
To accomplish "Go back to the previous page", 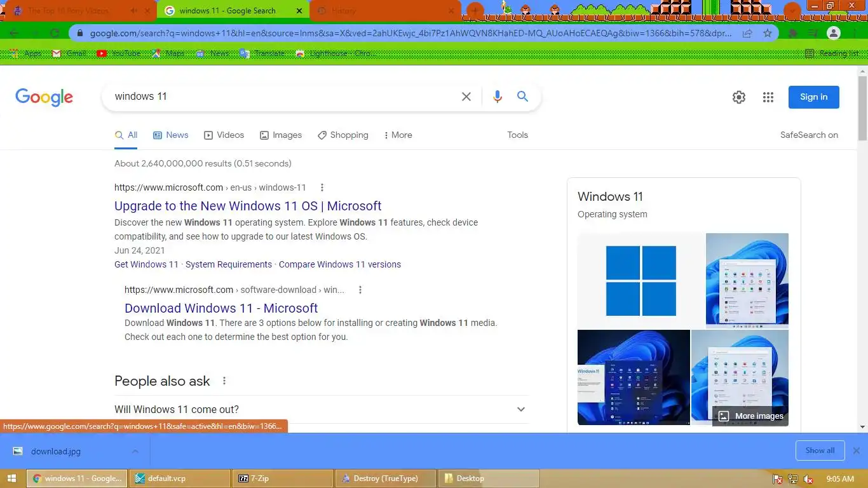I will coord(14,33).
